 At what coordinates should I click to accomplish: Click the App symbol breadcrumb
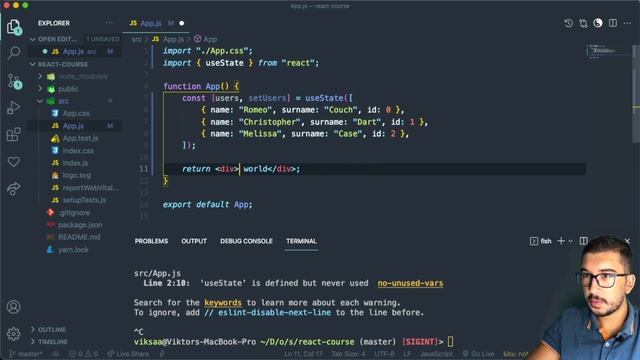(x=206, y=39)
